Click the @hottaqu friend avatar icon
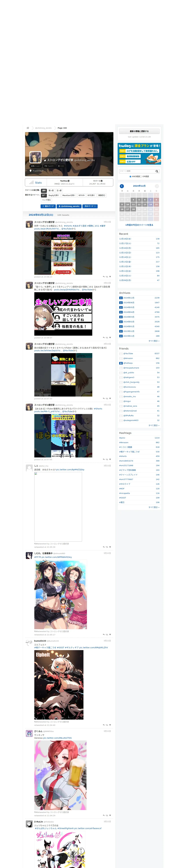Image resolution: width=186 pixels, height=868 pixels. [x=121, y=363]
